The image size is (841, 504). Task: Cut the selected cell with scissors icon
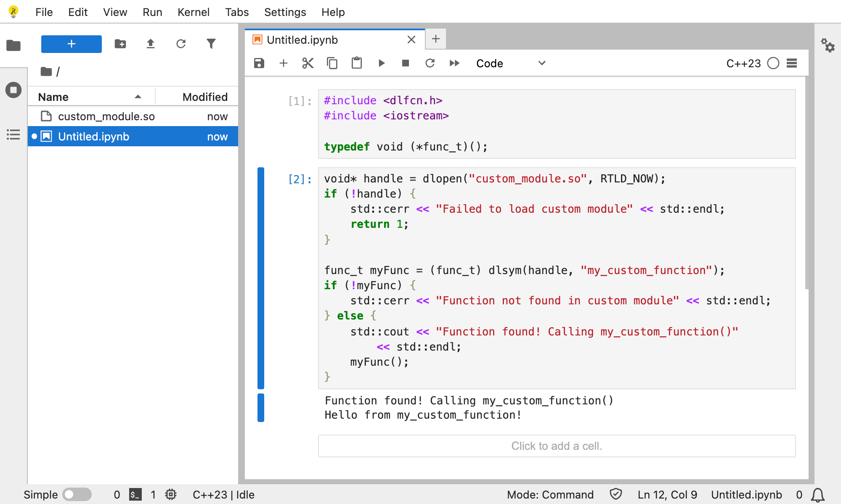click(308, 63)
